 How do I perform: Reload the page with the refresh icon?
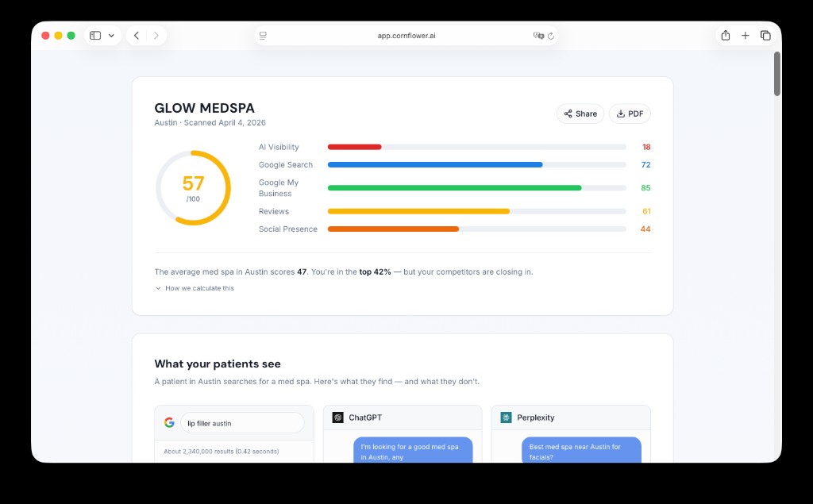(x=551, y=36)
